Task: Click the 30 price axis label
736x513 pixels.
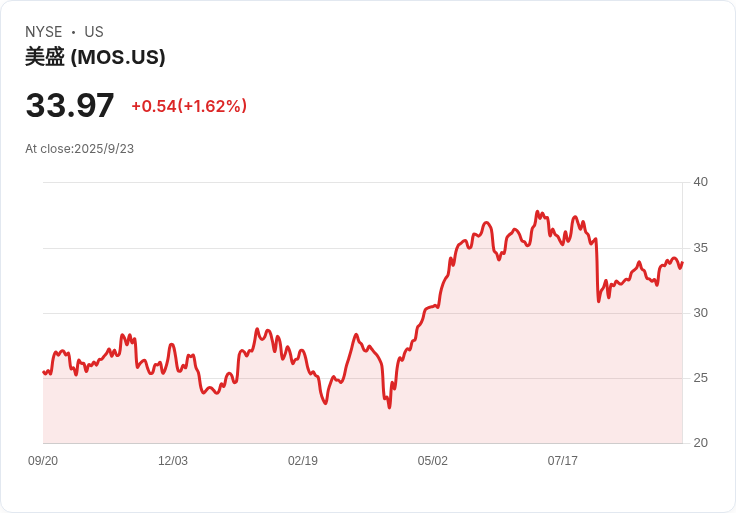Action: tap(700, 313)
